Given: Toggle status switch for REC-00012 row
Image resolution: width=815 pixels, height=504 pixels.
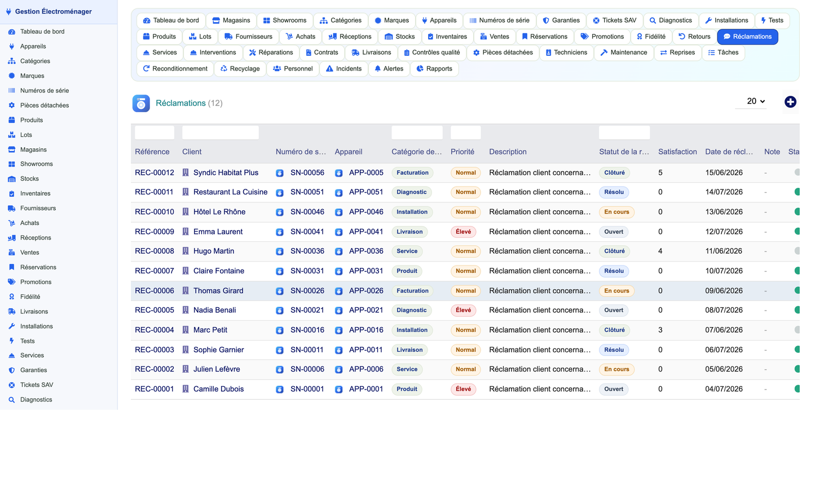Looking at the screenshot, I should tap(797, 173).
